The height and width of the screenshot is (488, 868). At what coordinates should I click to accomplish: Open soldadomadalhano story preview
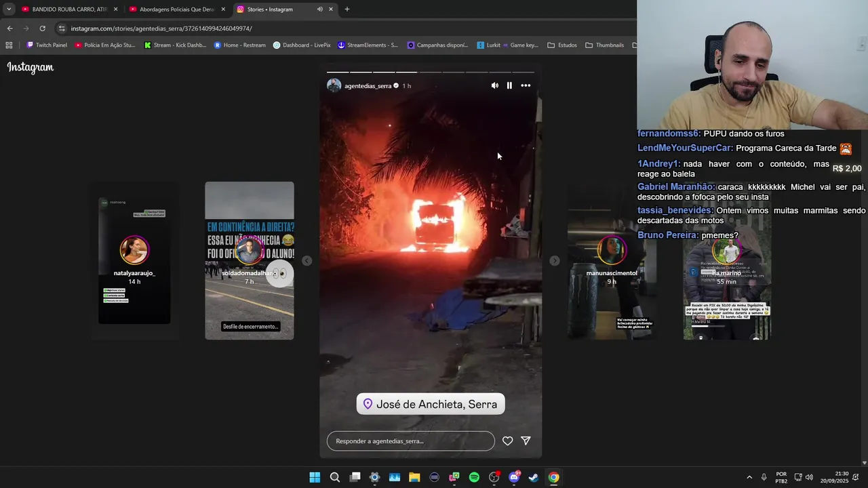pos(250,261)
